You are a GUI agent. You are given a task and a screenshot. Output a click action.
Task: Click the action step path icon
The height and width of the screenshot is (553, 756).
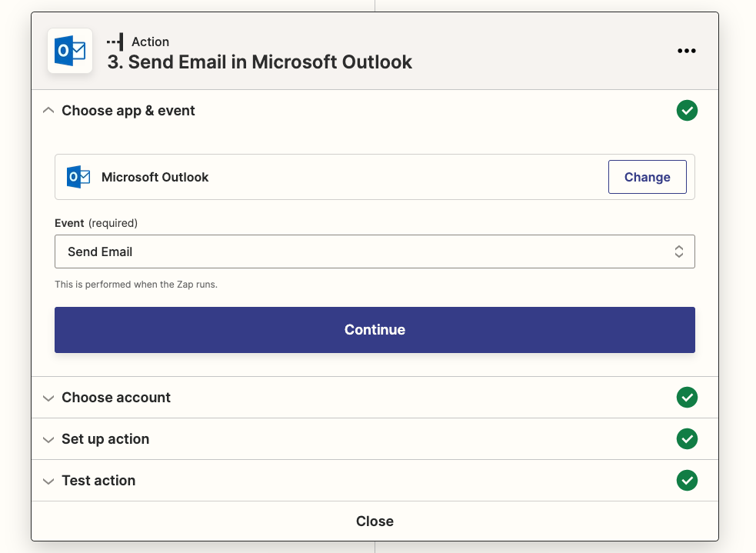[115, 42]
